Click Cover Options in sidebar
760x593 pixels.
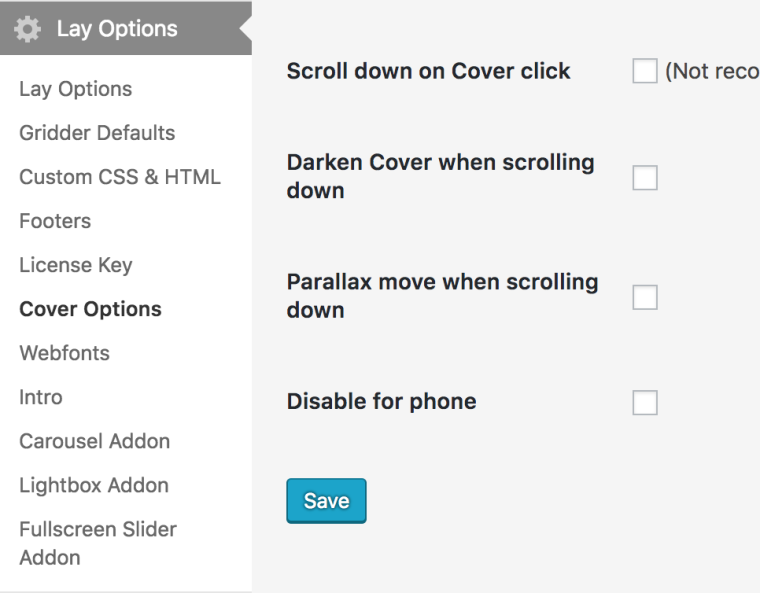coord(90,309)
